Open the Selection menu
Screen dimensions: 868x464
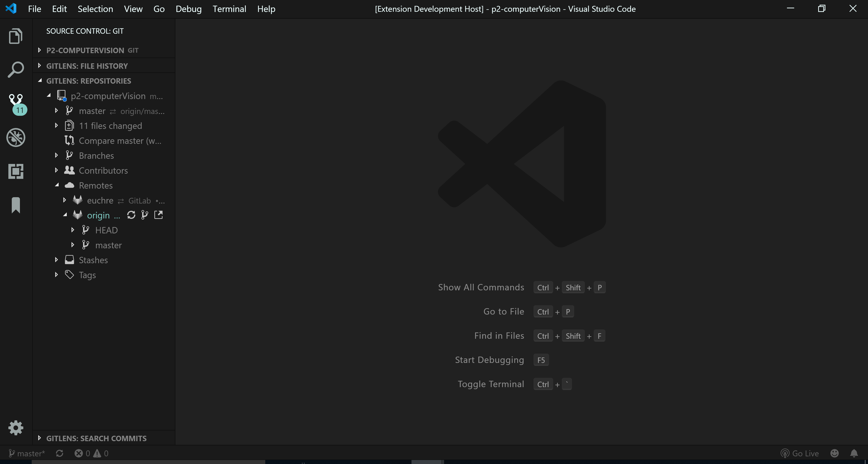(x=95, y=9)
